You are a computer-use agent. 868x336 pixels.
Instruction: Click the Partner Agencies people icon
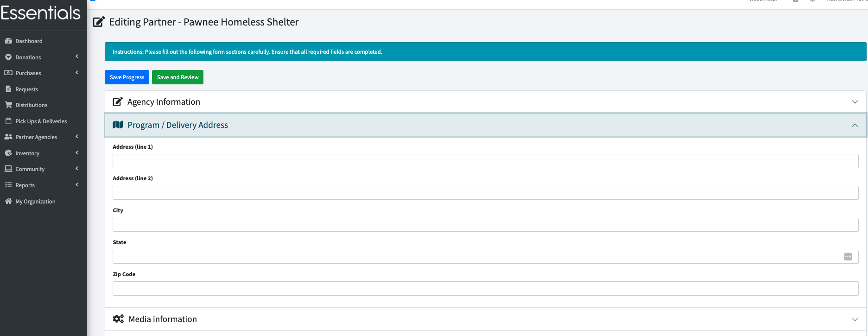pos(8,137)
